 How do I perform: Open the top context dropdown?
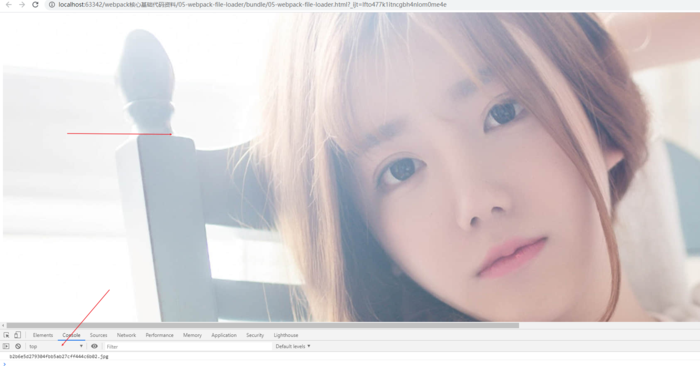56,346
